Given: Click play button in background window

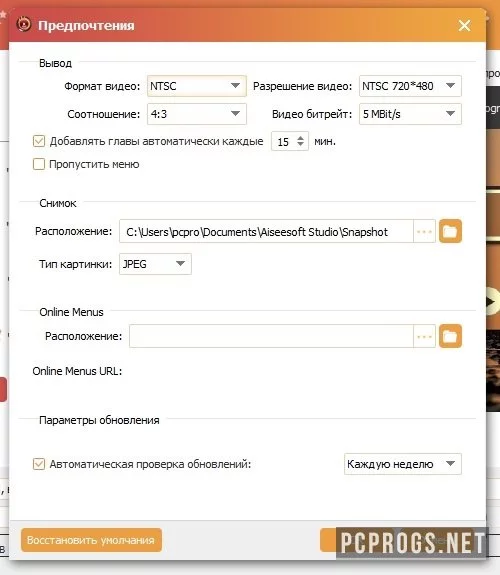Looking at the screenshot, I should [492, 302].
